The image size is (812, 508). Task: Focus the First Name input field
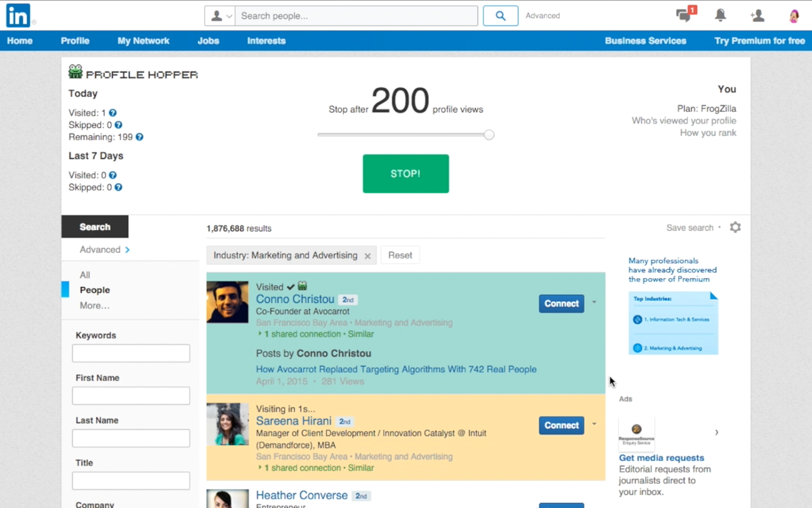131,396
